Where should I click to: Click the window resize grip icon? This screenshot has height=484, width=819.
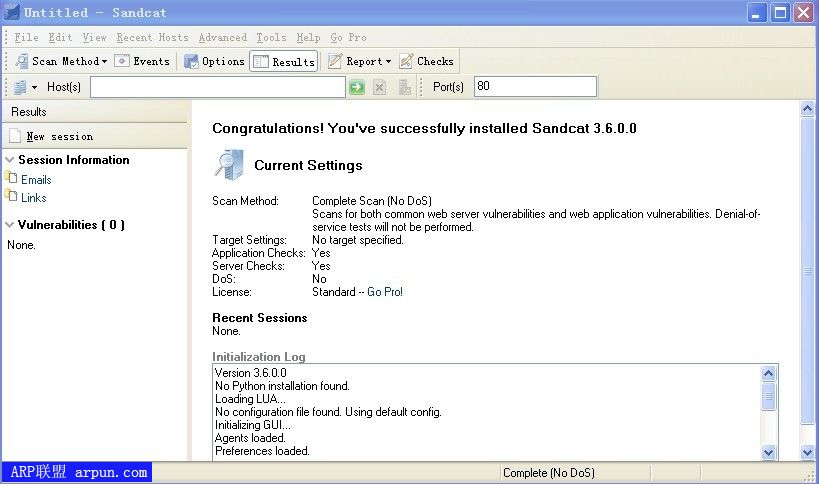(811, 476)
